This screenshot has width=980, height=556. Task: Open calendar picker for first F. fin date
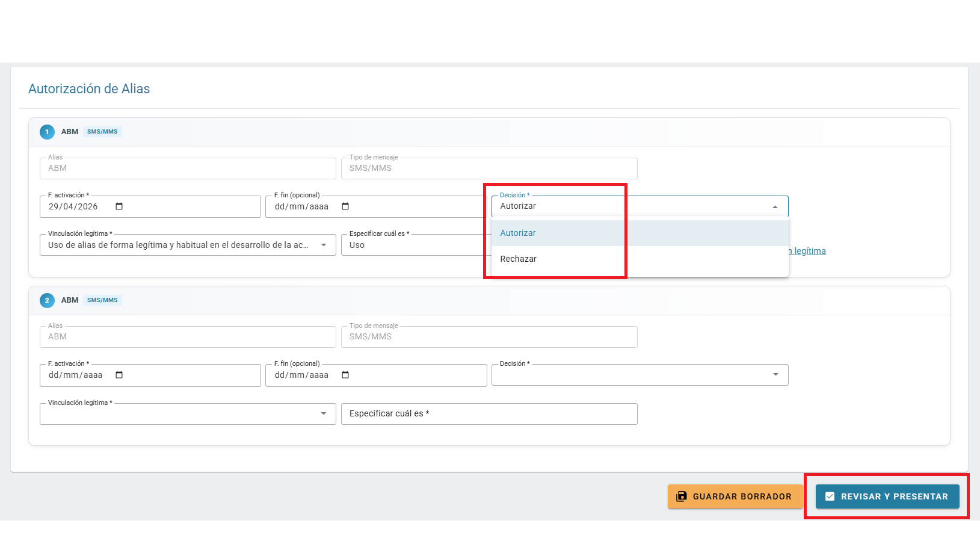point(345,206)
